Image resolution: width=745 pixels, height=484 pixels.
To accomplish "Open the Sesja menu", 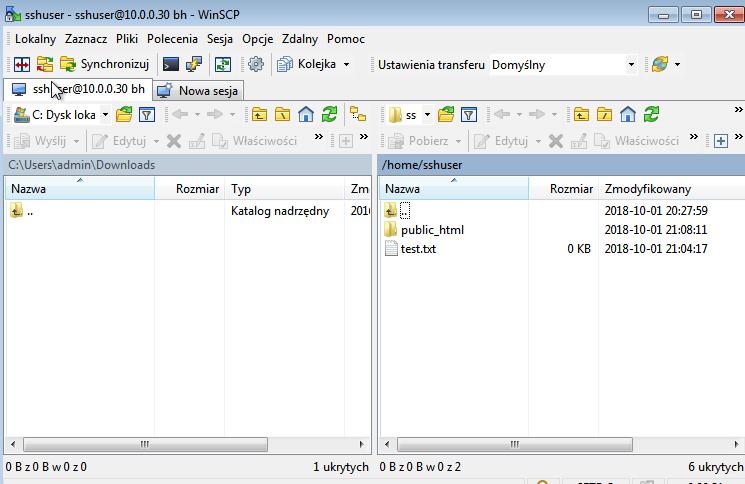I will [x=220, y=39].
